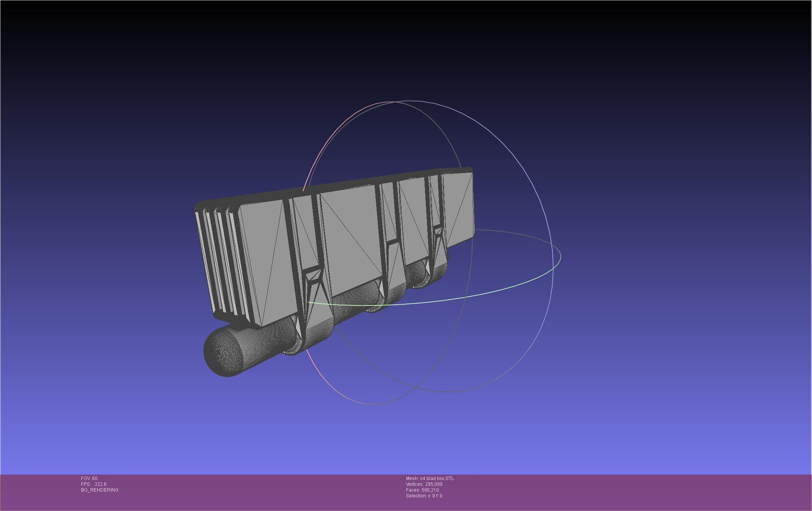The width and height of the screenshot is (812, 511).
Task: Click the 'FOV: 60' status text
Action: coord(89,478)
